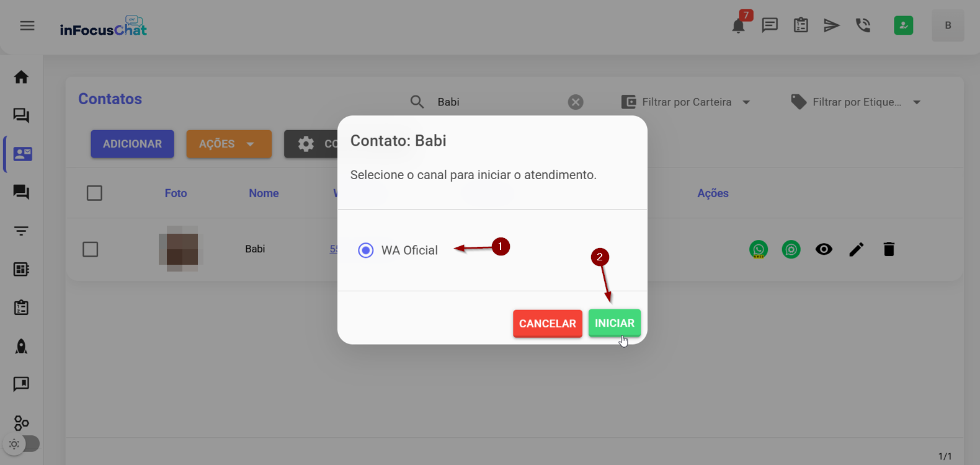View contact Babi with the eye icon
Screen dimensions: 980x465
click(824, 249)
